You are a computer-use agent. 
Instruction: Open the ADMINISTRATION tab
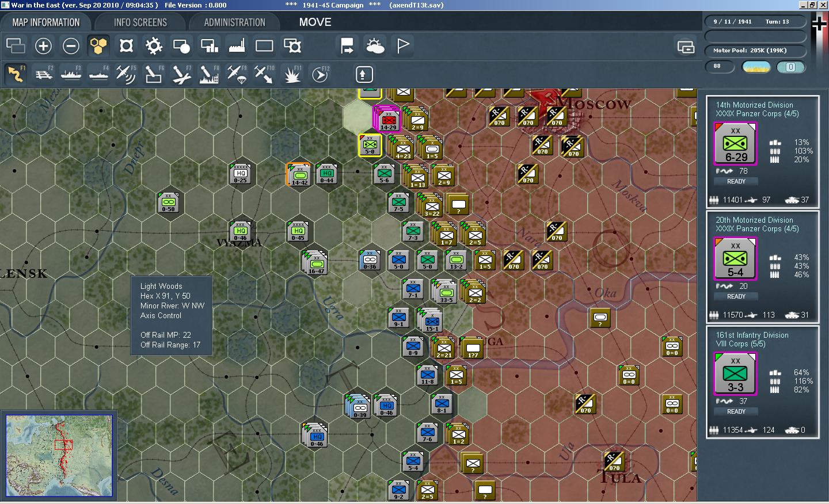point(234,22)
